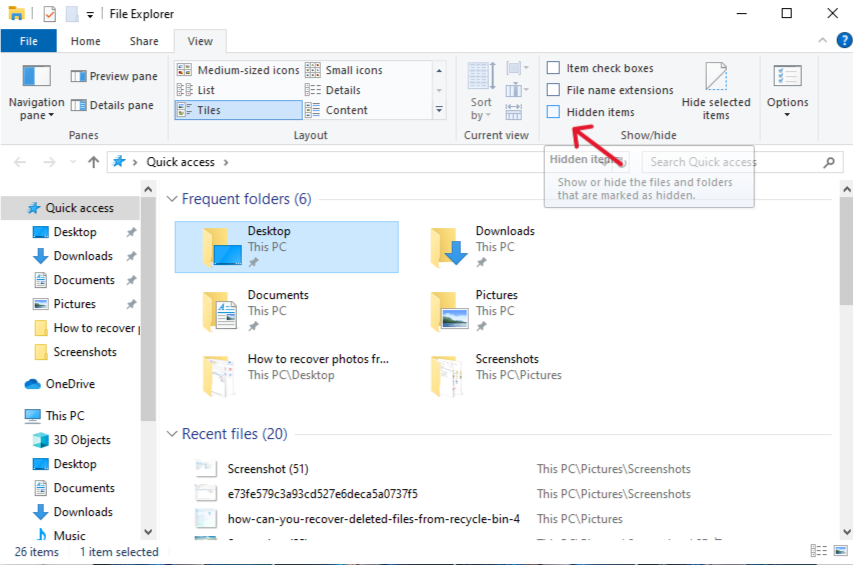Open the recent locations dropdown arrow
This screenshot has width=853, height=565.
click(x=73, y=162)
